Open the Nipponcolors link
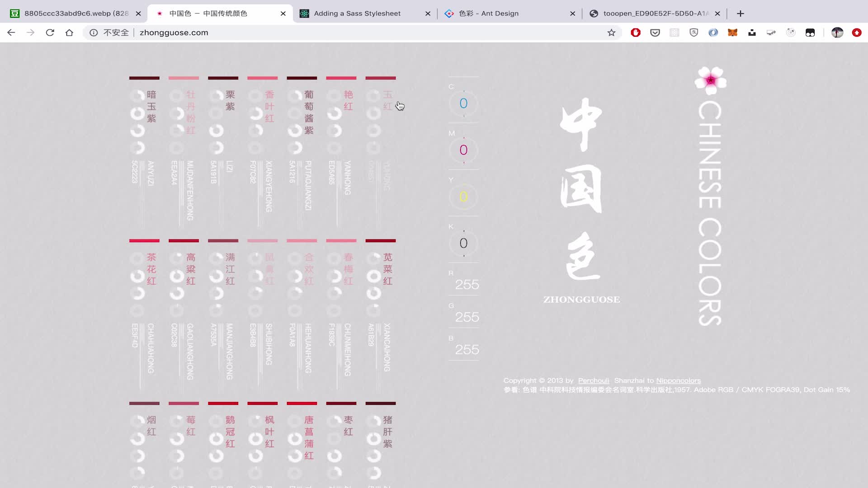Screen dimensions: 868x488 tap(678, 380)
